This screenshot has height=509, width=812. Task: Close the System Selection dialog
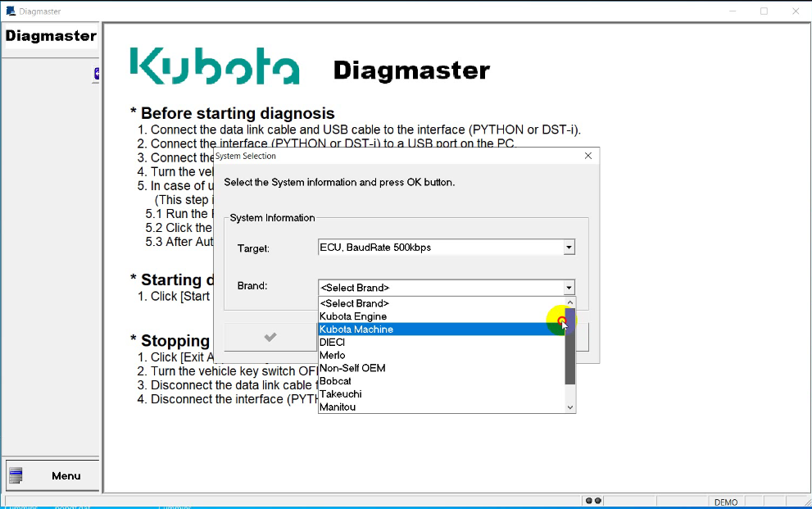587,155
